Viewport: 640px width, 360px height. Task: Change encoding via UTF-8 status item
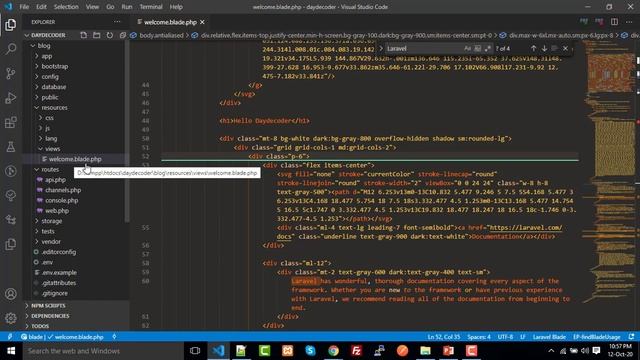pyautogui.click(x=505, y=337)
